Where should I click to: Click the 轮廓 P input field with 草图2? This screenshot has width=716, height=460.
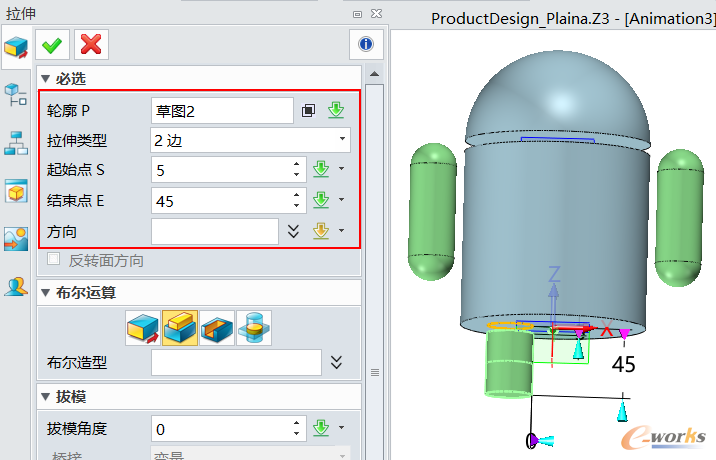click(222, 111)
